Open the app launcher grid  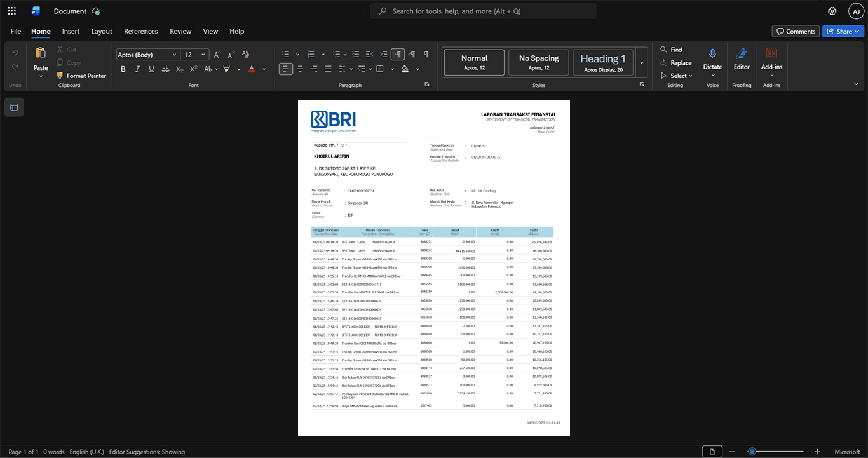(x=11, y=11)
